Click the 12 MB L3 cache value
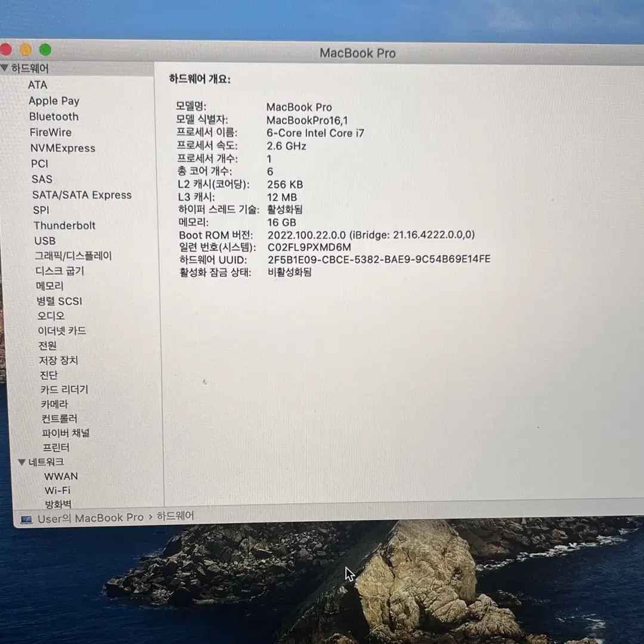This screenshot has height=644, width=644. (x=281, y=197)
